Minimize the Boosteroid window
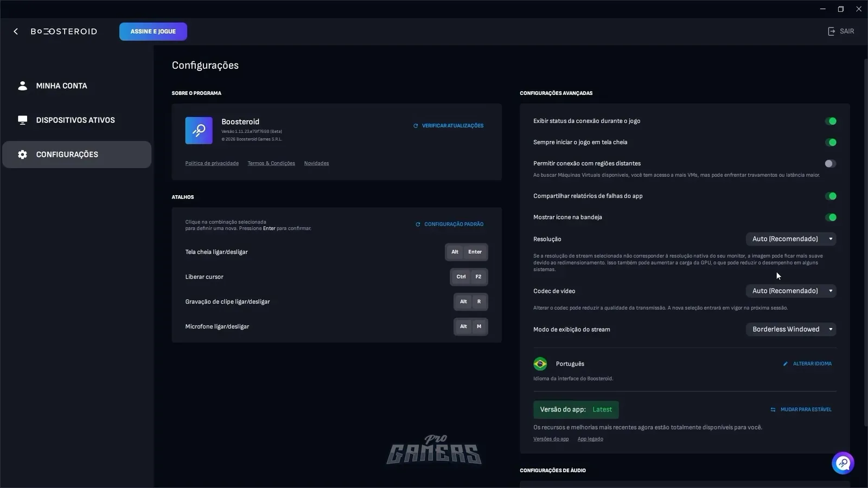This screenshot has width=868, height=488. [823, 9]
